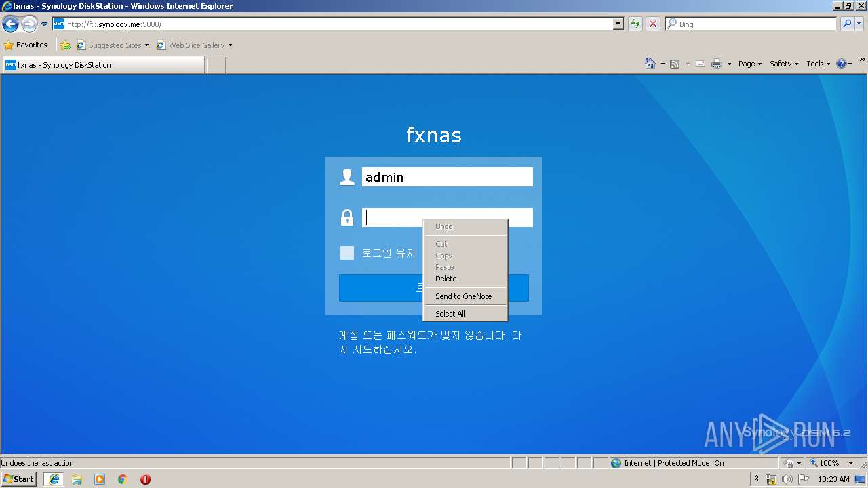
Task: Open the Windows Start button
Action: 19,479
